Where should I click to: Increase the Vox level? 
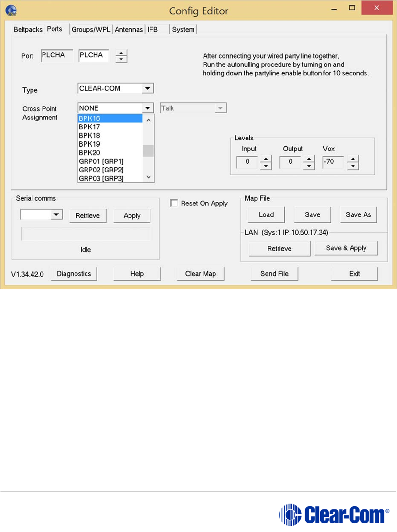point(353,159)
